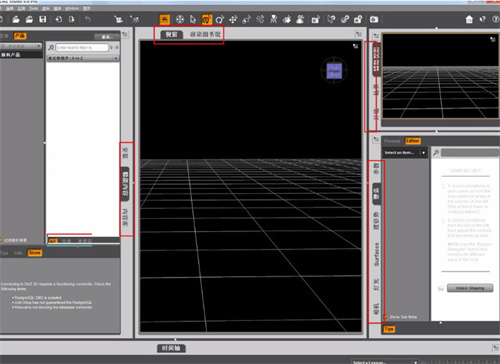Select the Translate move arrows tool
Viewport: 500px width, 364px height.
pos(233,20)
